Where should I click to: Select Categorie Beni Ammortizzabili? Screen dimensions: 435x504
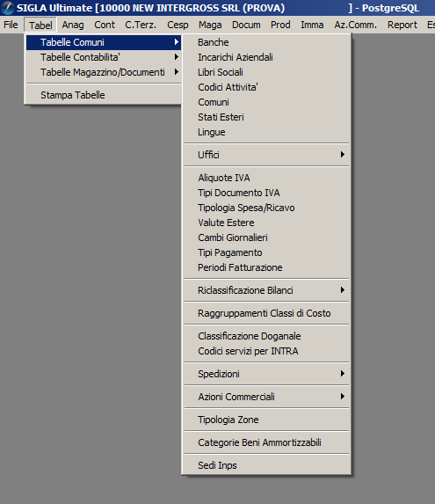pos(266,442)
